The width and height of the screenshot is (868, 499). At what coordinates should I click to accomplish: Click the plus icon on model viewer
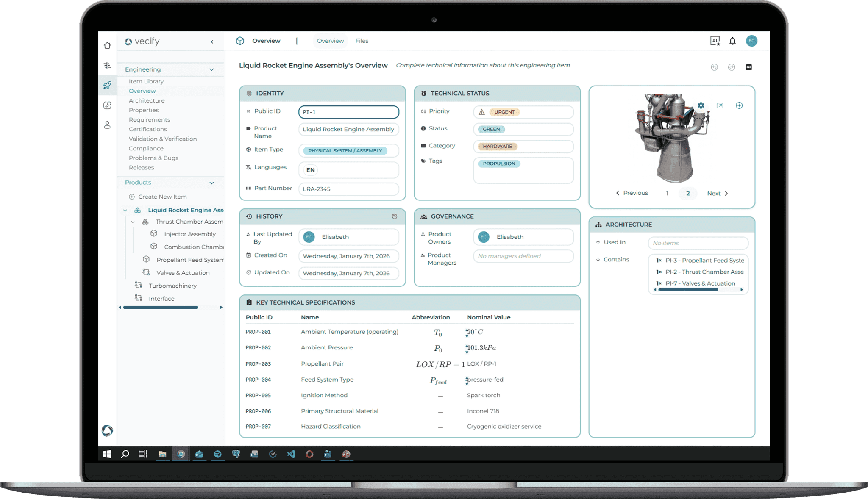click(x=739, y=105)
